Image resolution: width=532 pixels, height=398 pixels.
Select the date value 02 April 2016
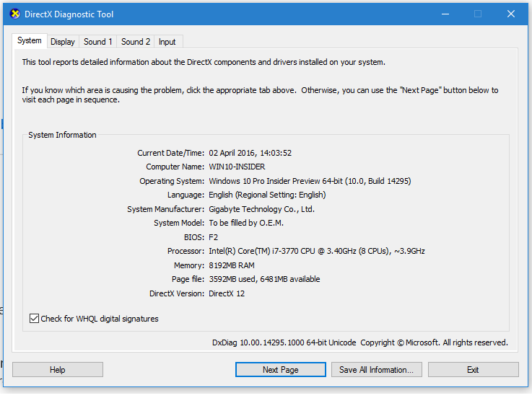point(232,153)
